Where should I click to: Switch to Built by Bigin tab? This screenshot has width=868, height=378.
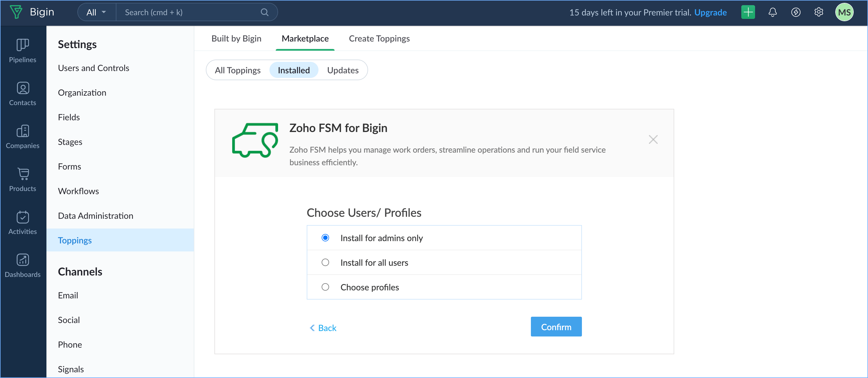point(236,38)
